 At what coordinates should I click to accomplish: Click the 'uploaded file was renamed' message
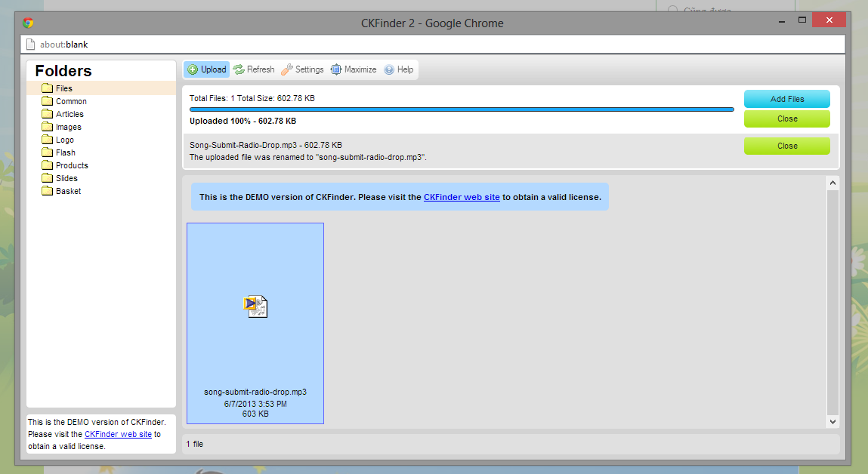click(x=307, y=158)
